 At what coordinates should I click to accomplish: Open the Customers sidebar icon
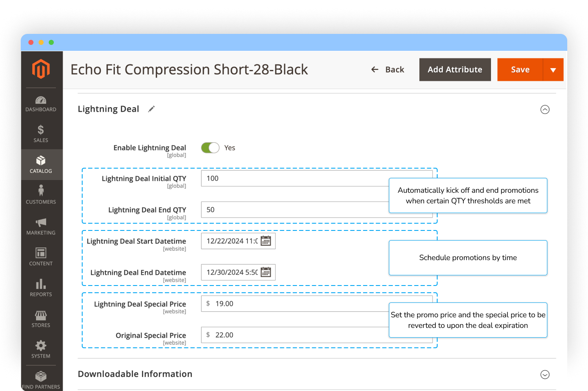point(41,191)
